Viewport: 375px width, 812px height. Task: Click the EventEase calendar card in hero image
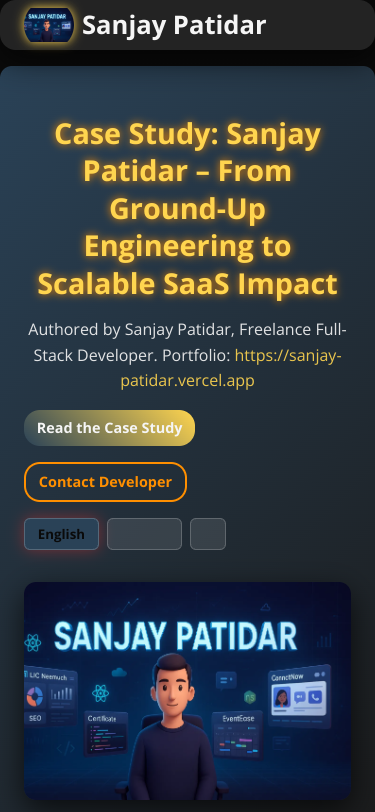[238, 735]
